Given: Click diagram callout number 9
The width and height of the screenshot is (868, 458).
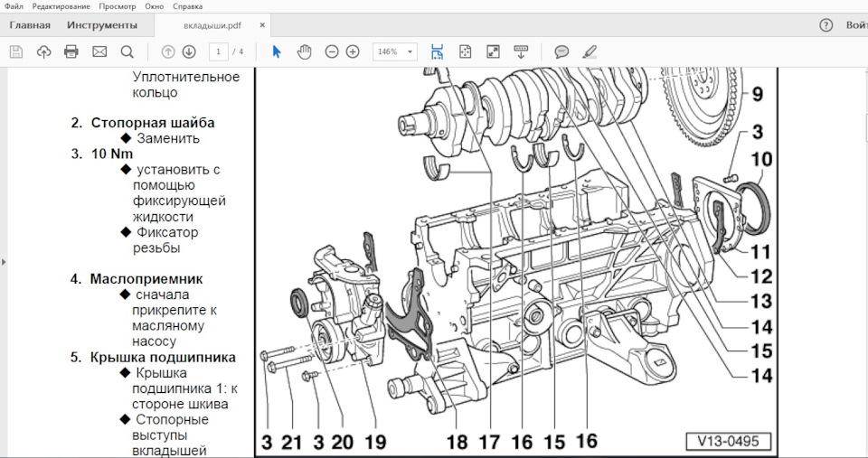Looking at the screenshot, I should point(758,95).
